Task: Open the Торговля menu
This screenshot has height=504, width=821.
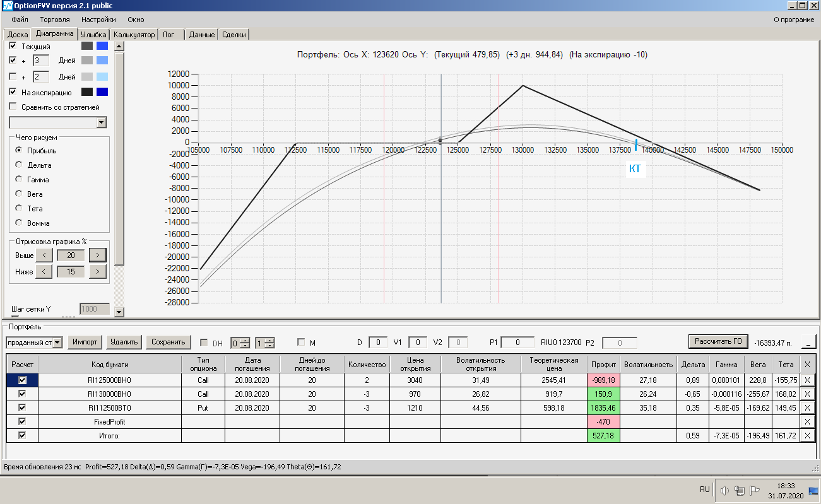Action: (x=55, y=20)
